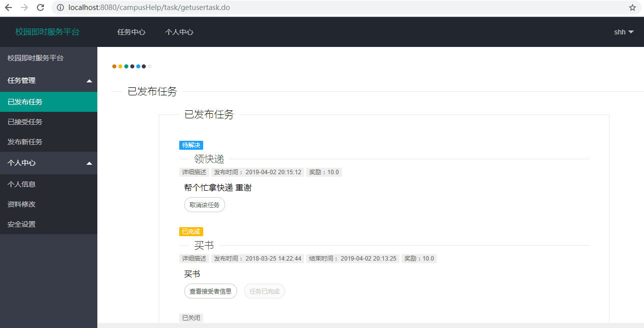
Task: Click the yellow color dot
Action: pyautogui.click(x=120, y=66)
